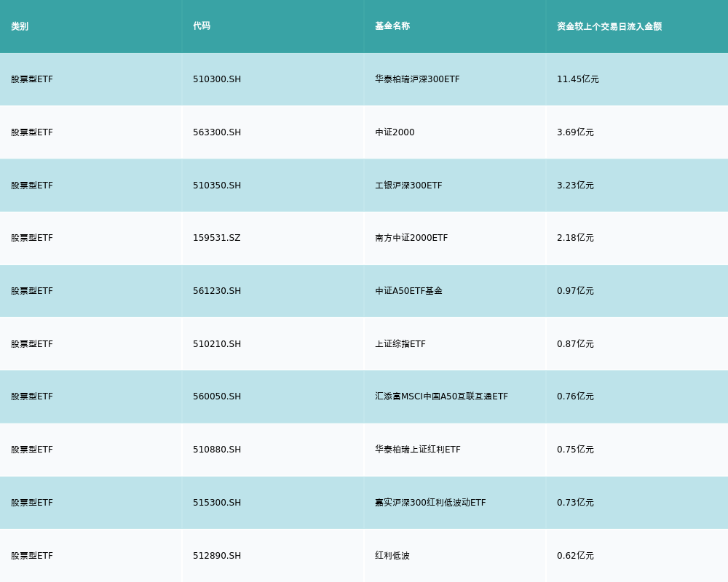Click fund code 512890.SH

pos(217,556)
